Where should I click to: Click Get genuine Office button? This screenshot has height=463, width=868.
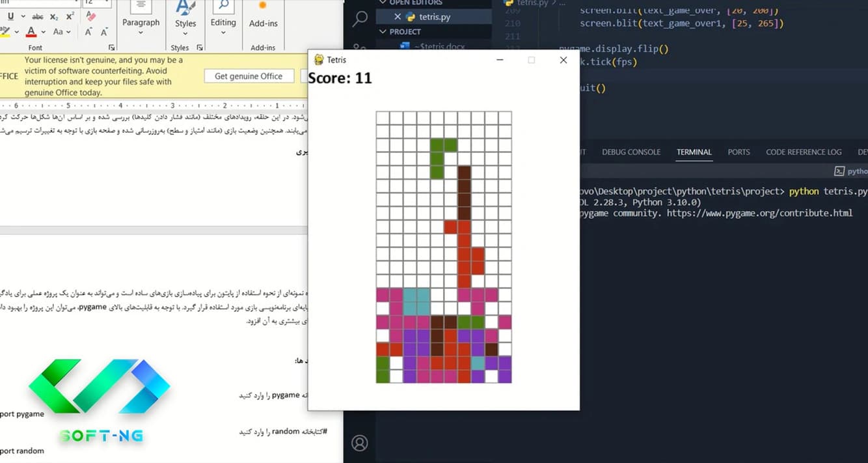[249, 76]
